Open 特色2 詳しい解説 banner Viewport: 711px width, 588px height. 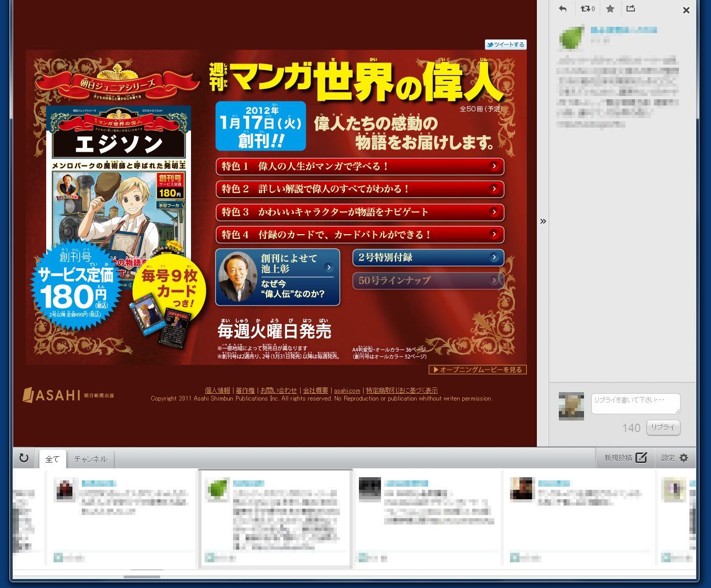[360, 189]
